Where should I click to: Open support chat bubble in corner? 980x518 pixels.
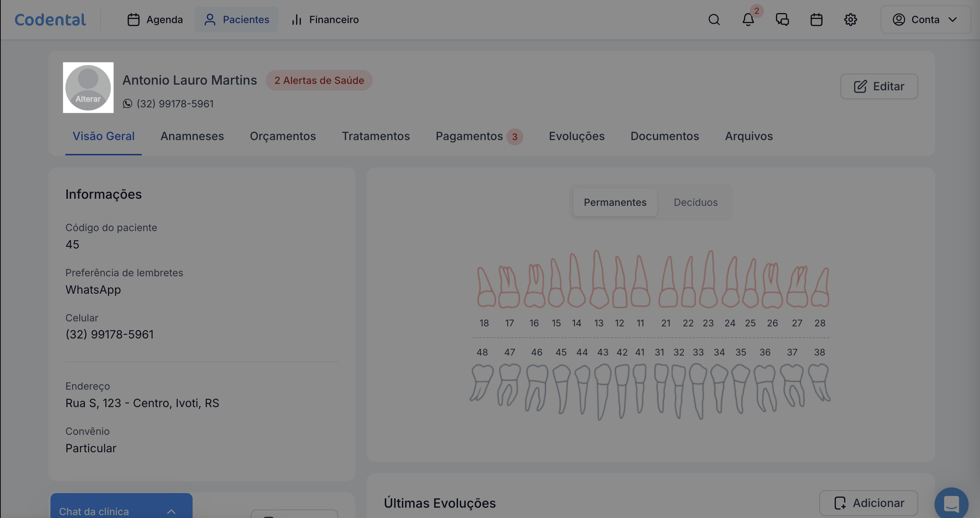951,504
